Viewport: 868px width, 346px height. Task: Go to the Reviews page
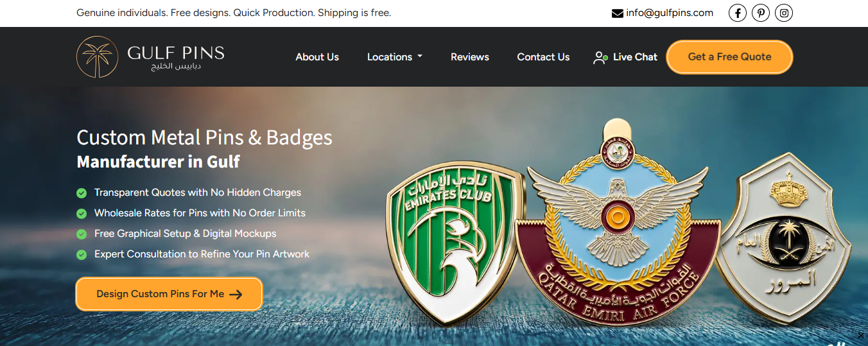(470, 56)
